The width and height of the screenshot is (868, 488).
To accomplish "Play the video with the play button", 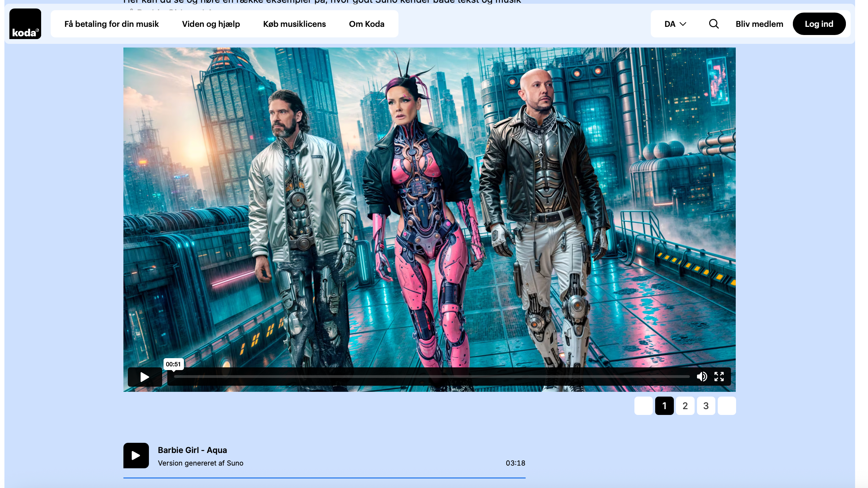I will coord(145,377).
